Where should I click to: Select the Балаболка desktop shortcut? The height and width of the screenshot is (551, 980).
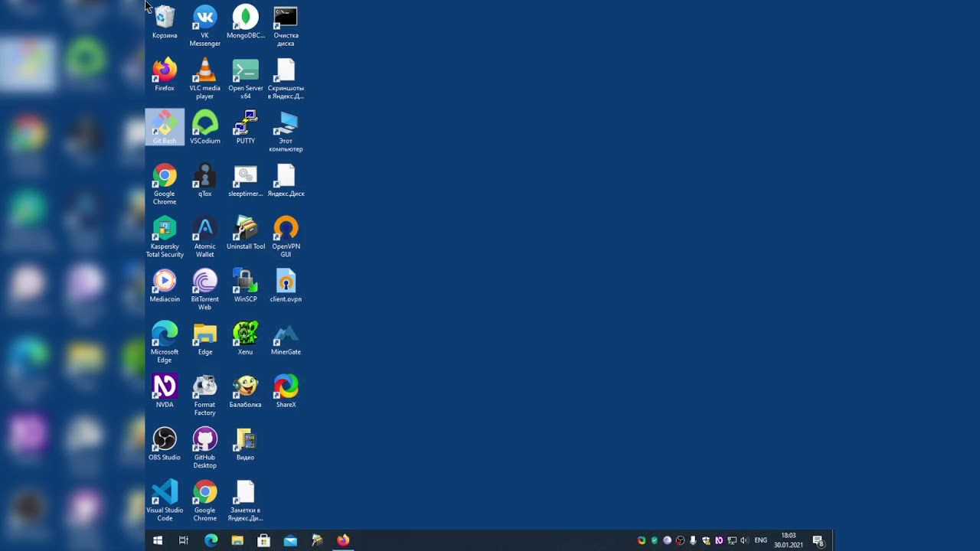coord(245,392)
